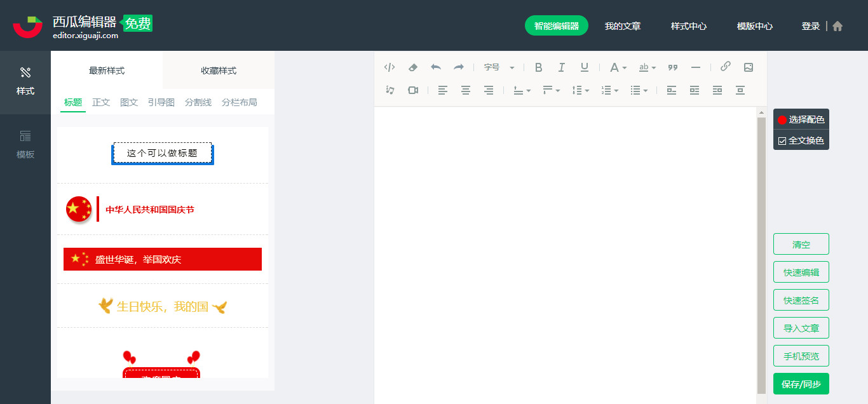Open the 样式 sidebar panel
Viewport: 868px width, 404px height.
tap(25, 83)
